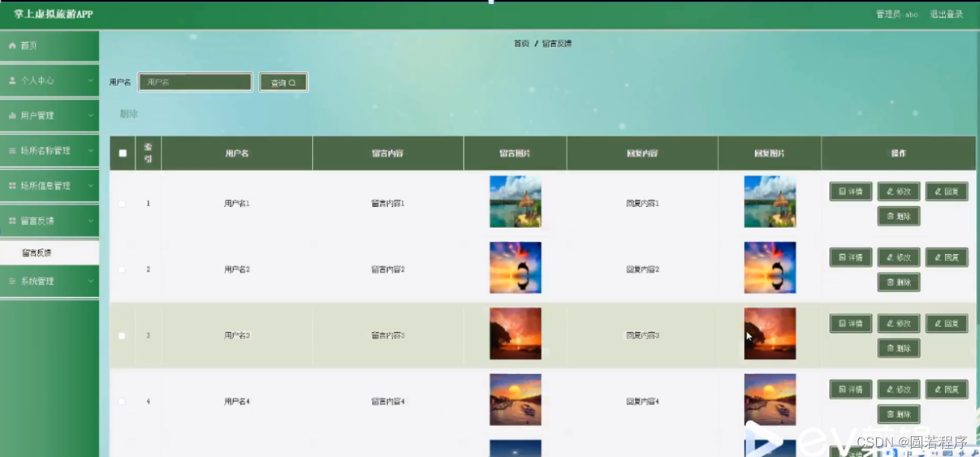Open 详情 for row 用户名2
Screen dimensions: 980x457
(x=851, y=257)
